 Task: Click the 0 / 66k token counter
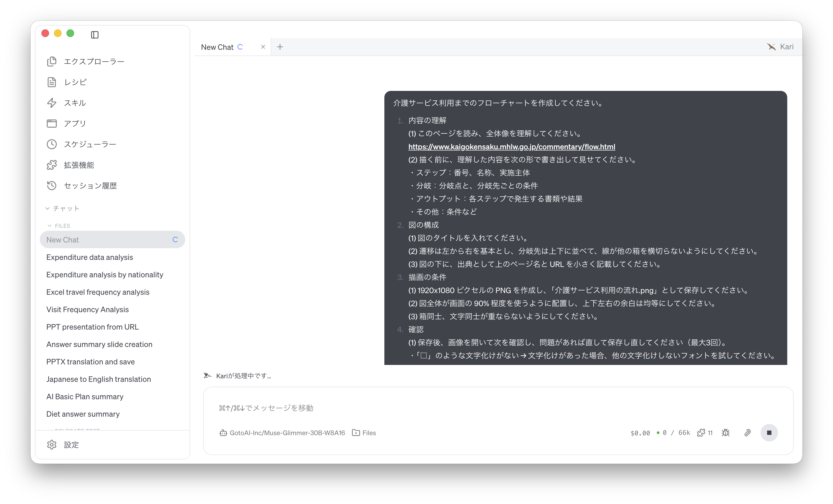pyautogui.click(x=673, y=433)
